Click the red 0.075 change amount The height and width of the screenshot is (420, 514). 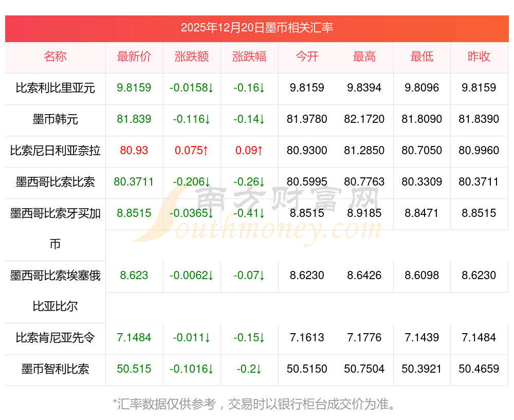tap(191, 151)
